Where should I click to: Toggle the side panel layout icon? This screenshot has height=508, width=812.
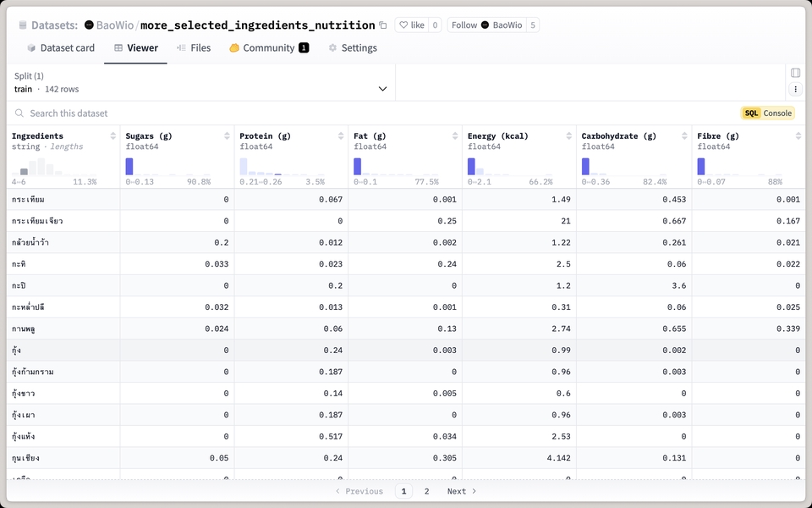(x=795, y=73)
